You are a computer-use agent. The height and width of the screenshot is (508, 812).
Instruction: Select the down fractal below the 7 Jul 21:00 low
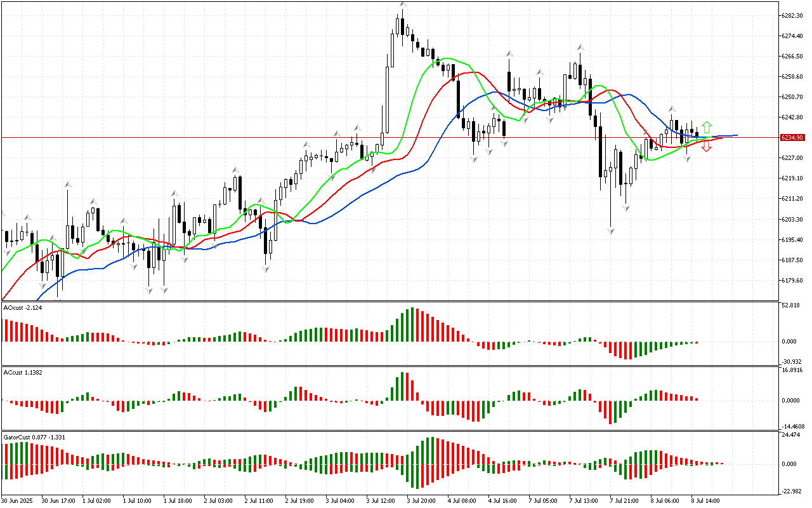[611, 232]
